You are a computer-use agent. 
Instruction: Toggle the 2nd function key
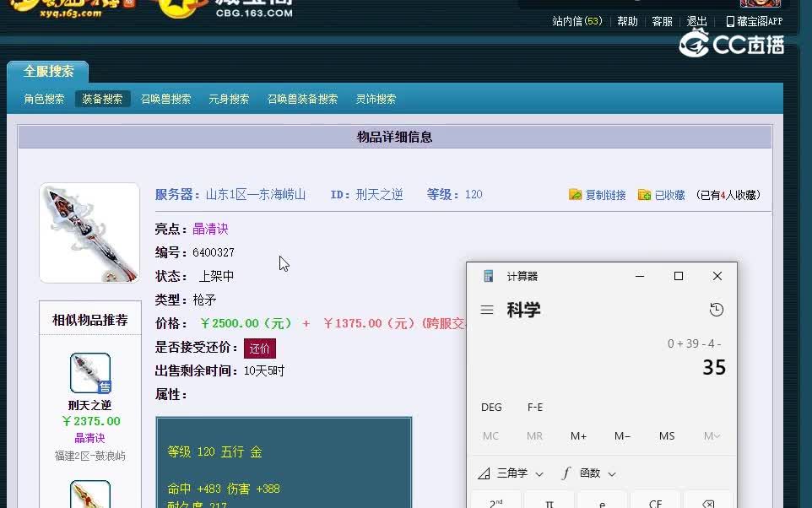(x=496, y=503)
